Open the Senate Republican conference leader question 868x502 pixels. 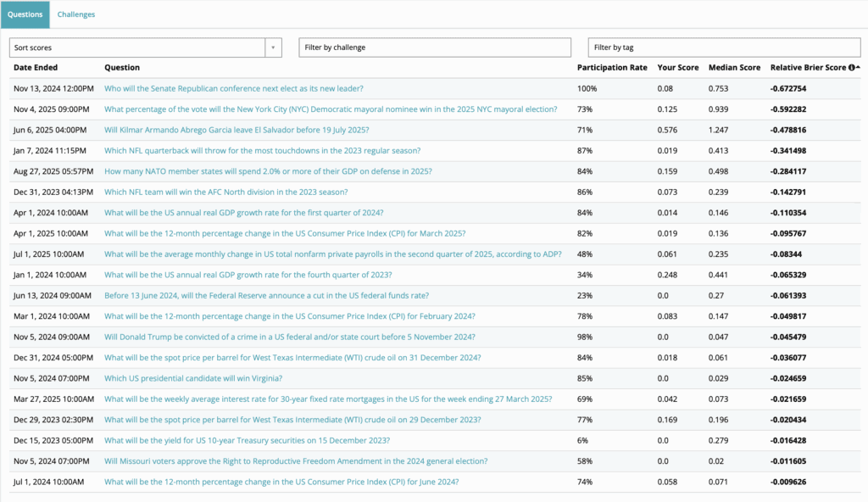(233, 88)
